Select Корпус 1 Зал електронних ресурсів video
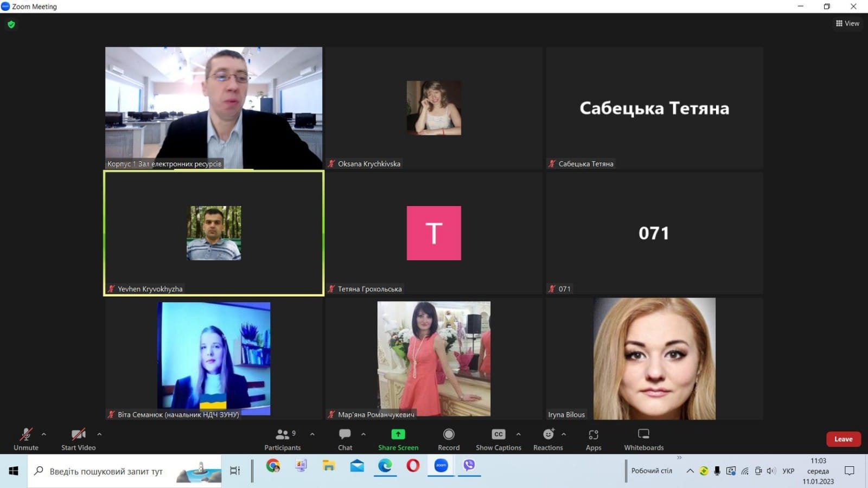Viewport: 868px width, 488px height. (x=214, y=108)
